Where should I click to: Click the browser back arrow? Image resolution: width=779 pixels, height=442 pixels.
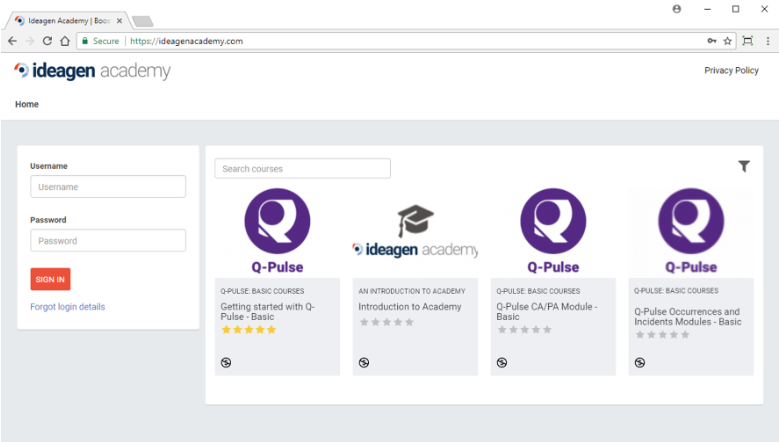pos(12,41)
